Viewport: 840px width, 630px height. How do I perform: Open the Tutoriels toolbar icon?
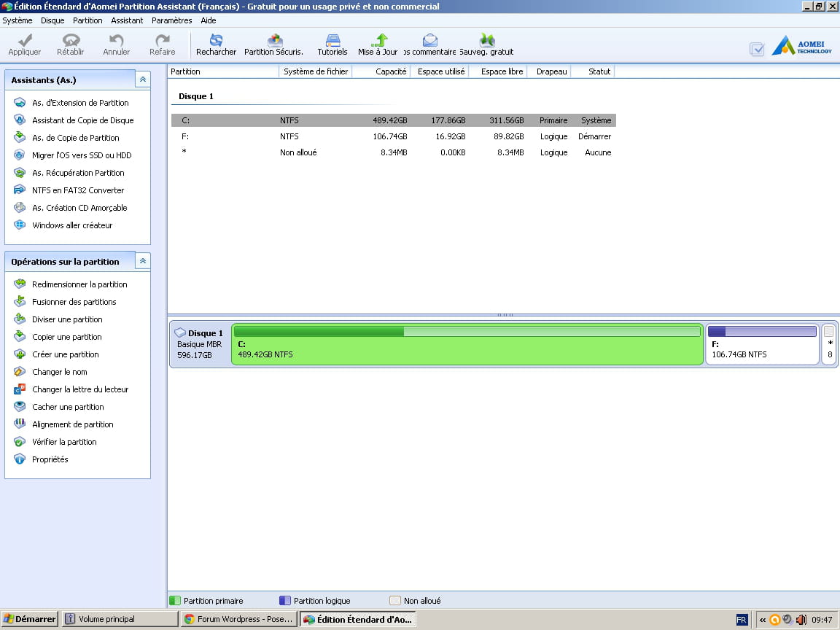332,40
